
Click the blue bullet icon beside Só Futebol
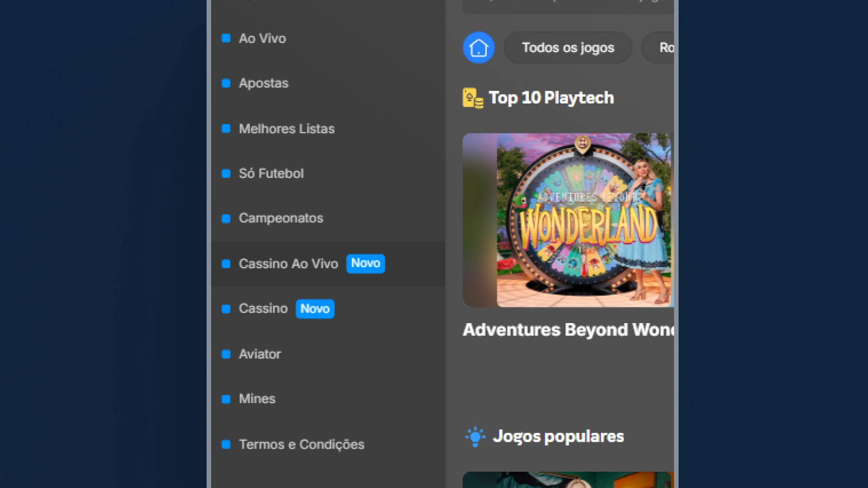(226, 174)
